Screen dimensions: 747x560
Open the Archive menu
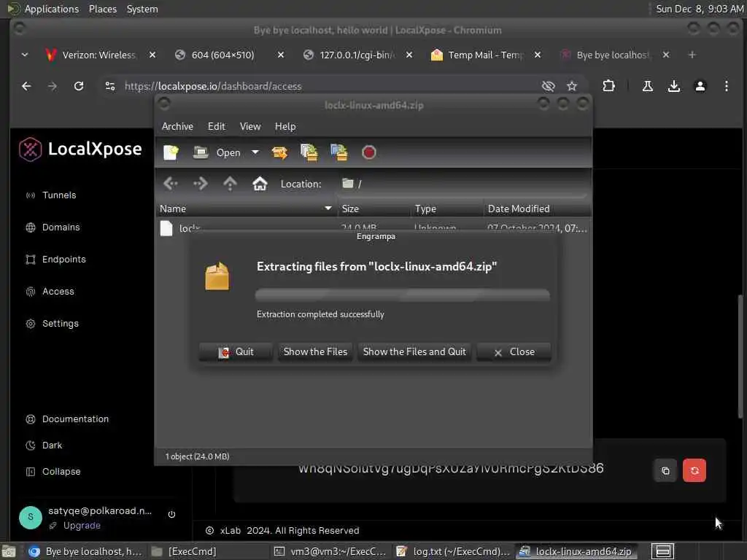177,126
